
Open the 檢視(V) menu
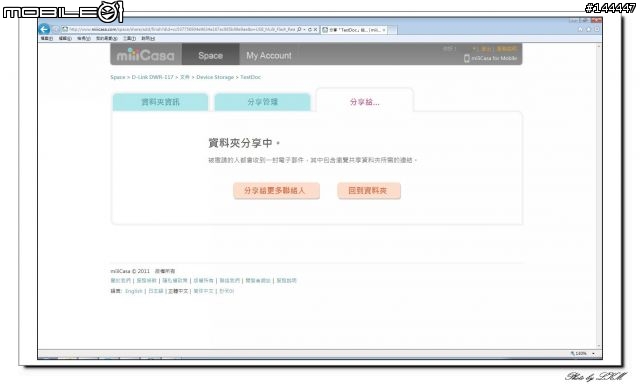(84, 38)
